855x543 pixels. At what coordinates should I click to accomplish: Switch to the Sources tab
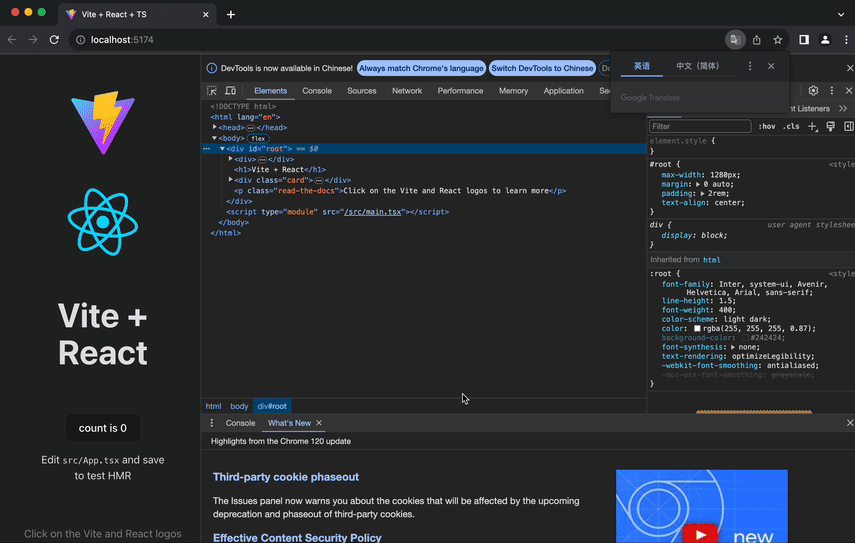[362, 91]
